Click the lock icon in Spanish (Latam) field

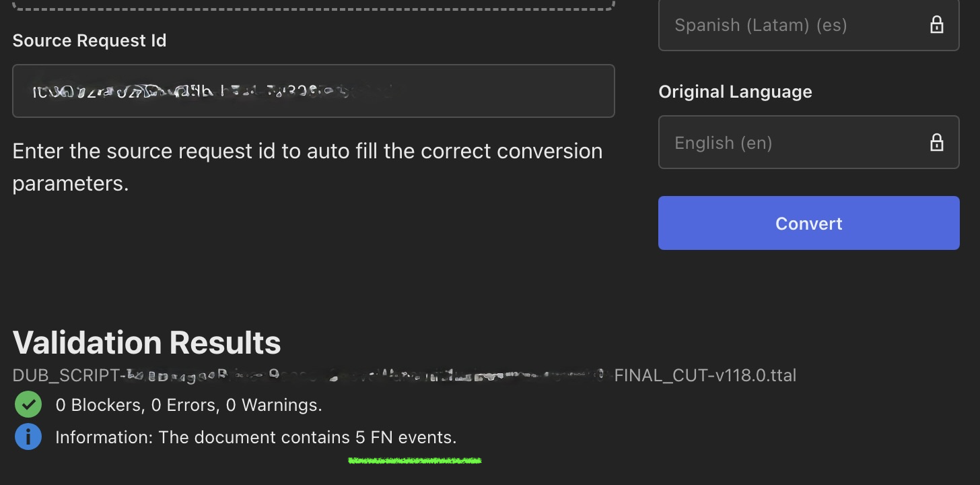pyautogui.click(x=936, y=26)
